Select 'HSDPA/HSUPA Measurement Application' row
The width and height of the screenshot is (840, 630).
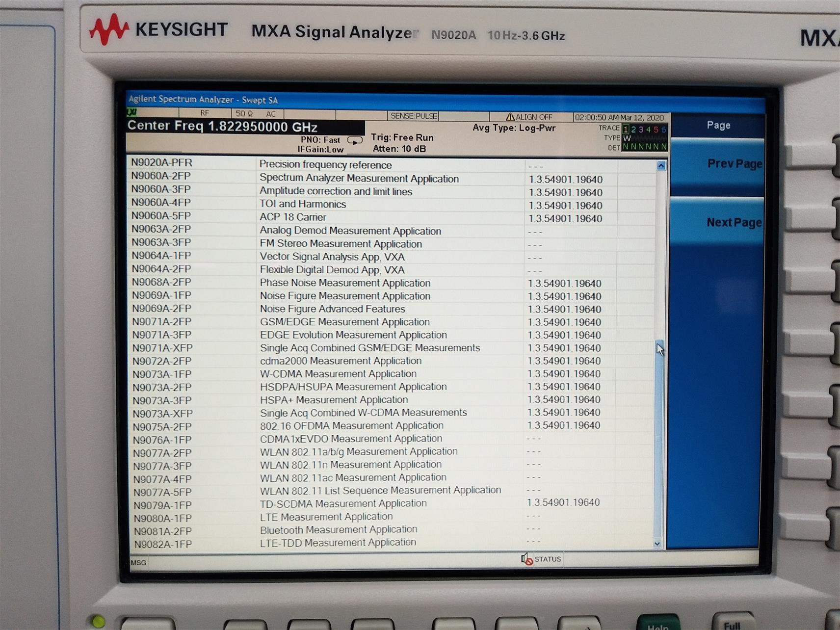(x=391, y=387)
